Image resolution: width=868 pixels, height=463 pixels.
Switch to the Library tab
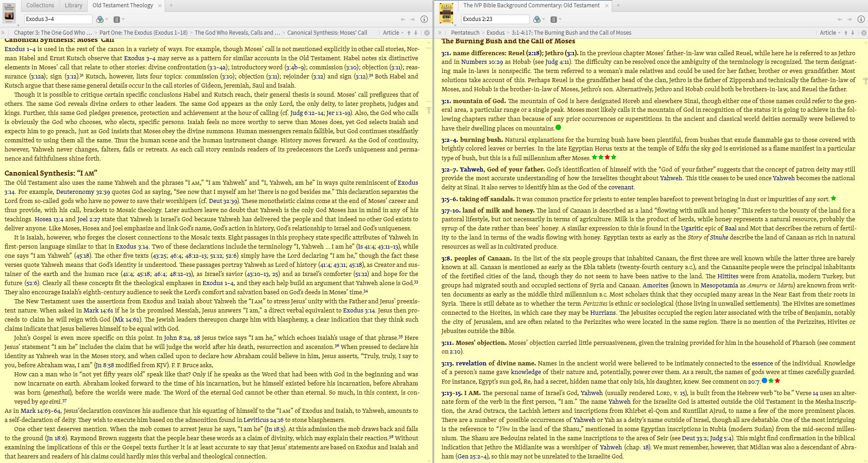[x=73, y=5]
